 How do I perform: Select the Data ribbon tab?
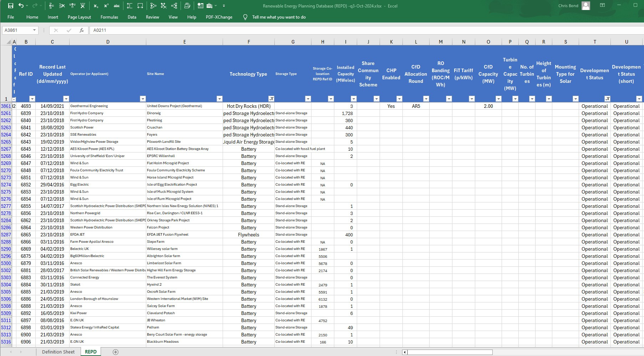coord(132,17)
